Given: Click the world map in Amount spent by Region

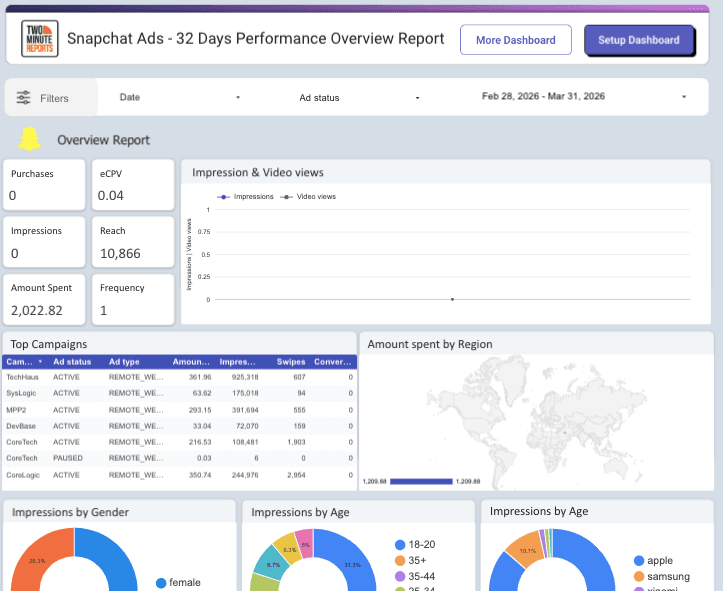Looking at the screenshot, I should click(537, 422).
